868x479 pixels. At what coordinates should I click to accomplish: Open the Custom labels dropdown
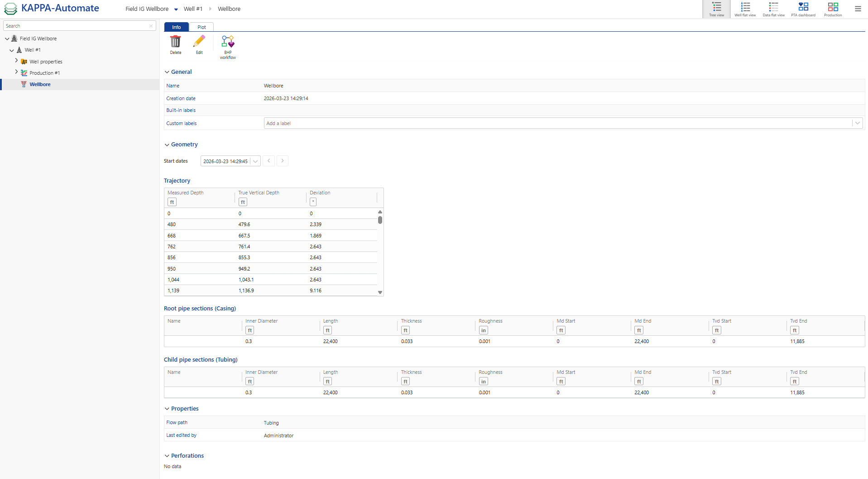857,123
